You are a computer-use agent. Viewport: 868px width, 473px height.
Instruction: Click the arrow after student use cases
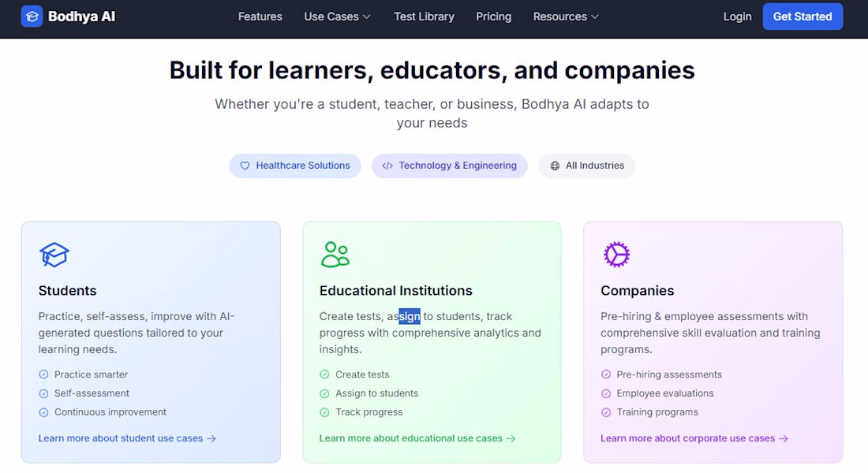pyautogui.click(x=211, y=438)
